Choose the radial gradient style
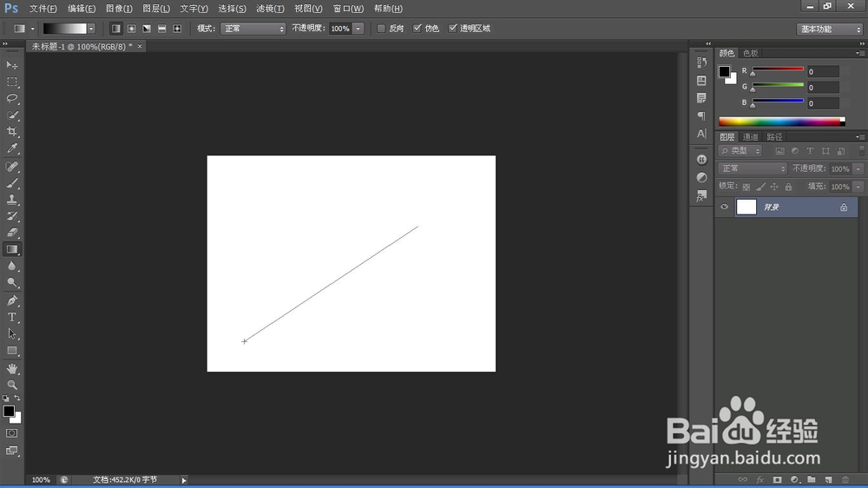The width and height of the screenshot is (868, 488). click(131, 29)
